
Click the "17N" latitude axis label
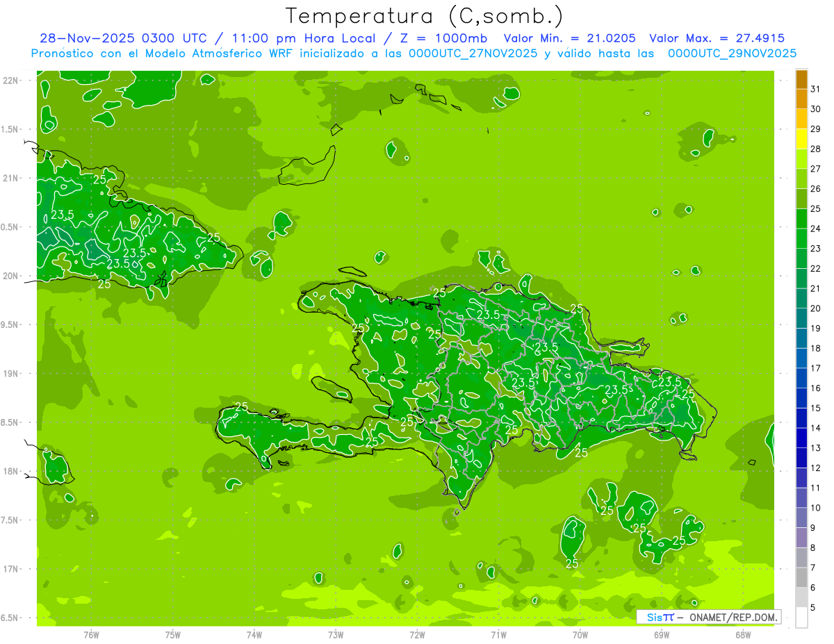point(11,568)
